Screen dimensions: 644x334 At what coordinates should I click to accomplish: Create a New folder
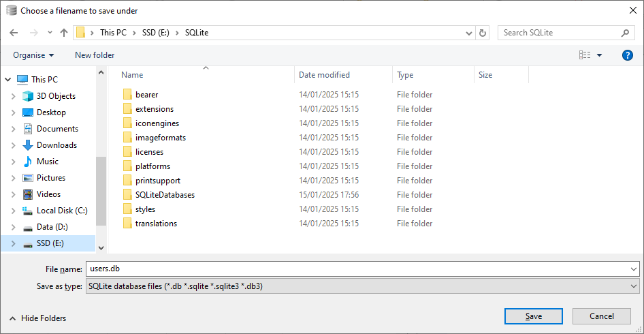point(95,55)
